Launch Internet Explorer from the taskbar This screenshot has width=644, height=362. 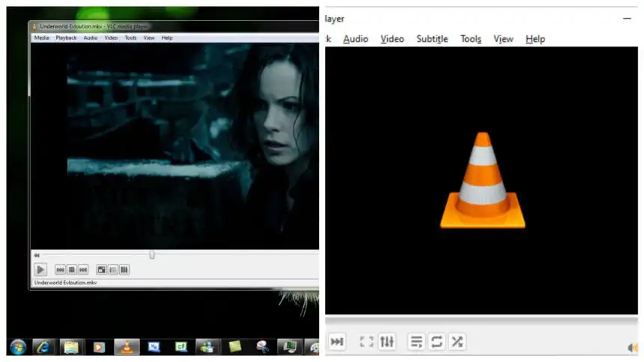pyautogui.click(x=43, y=347)
